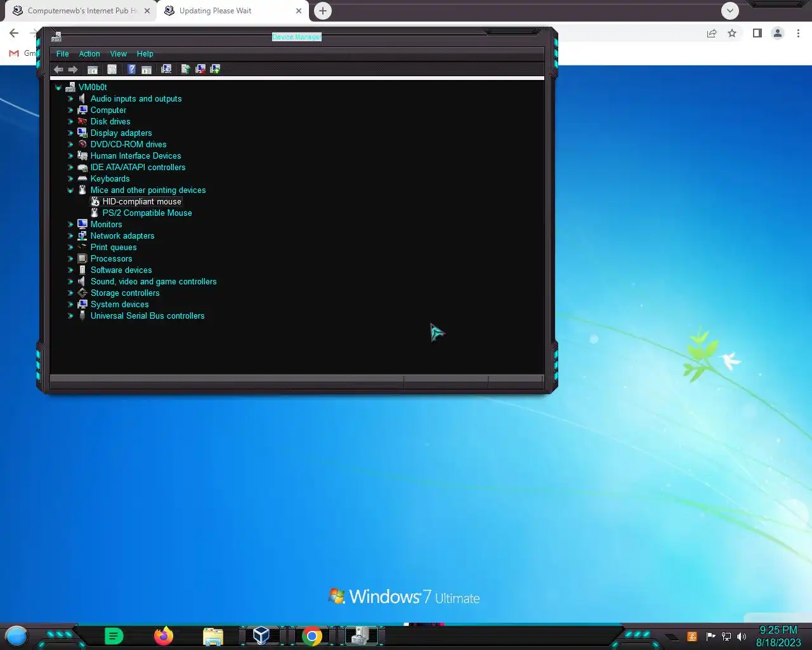This screenshot has height=650, width=812.
Task: Select 'Sound, video and game controllers' label
Action: coord(154,282)
